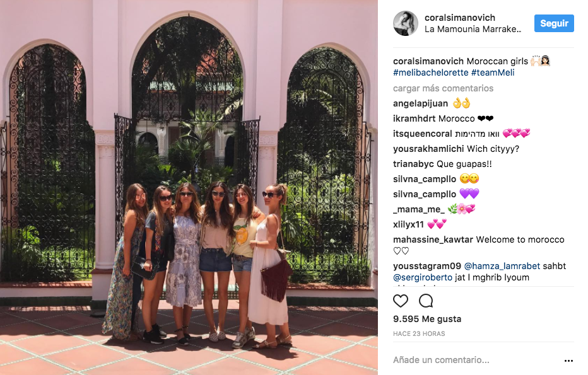Screen dimensions: 588x375
Task: Open La Mamounia Marrakech location link
Action: [x=473, y=29]
